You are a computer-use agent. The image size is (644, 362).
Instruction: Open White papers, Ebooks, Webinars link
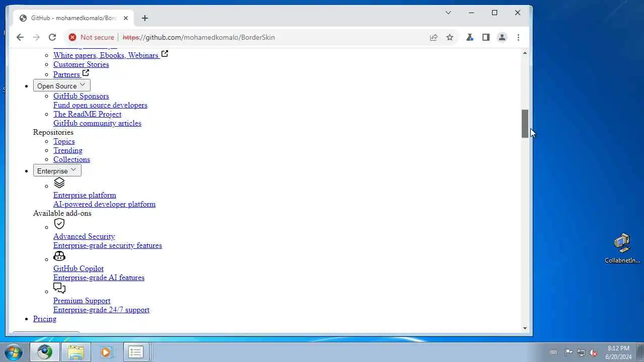click(106, 55)
